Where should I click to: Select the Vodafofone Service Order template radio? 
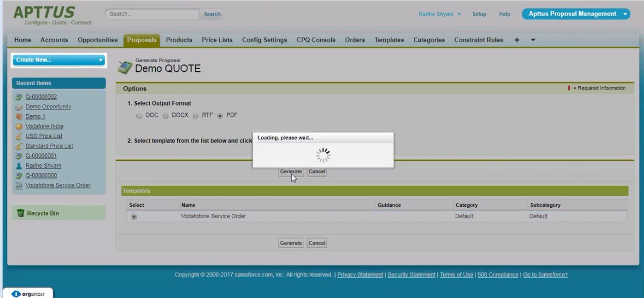(x=134, y=217)
